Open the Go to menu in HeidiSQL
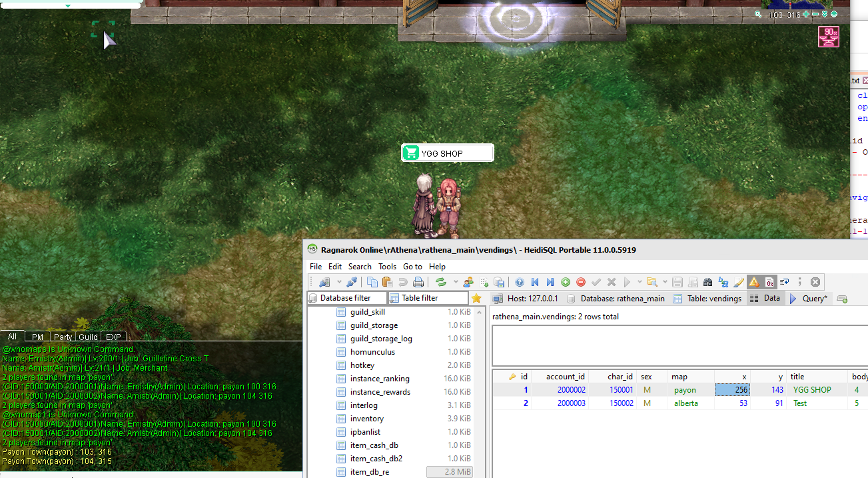Viewport: 868px width, 478px height. click(x=412, y=267)
